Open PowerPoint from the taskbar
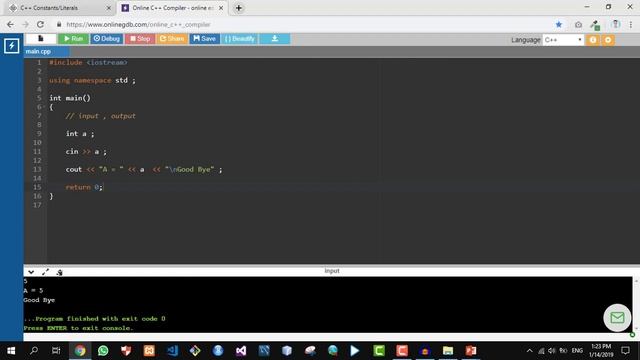Image resolution: width=640 pixels, height=360 pixels. tap(471, 351)
